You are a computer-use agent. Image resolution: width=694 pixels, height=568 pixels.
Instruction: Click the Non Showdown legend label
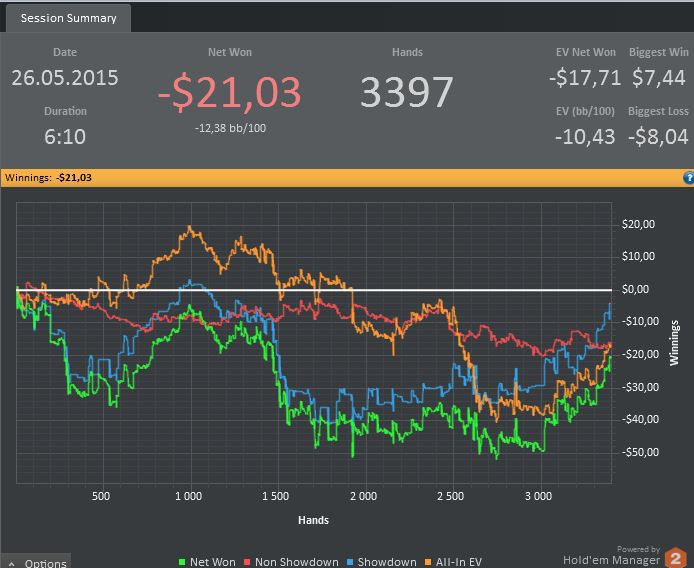[x=297, y=562]
